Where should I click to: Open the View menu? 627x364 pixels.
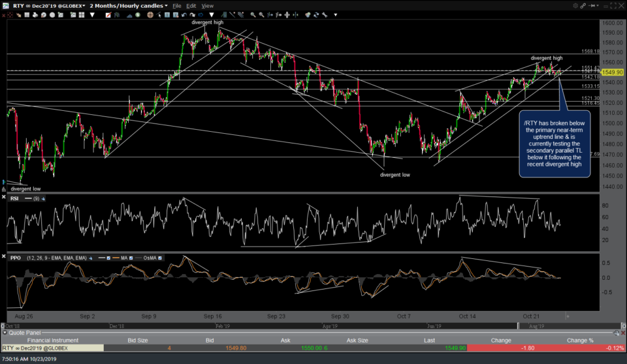click(x=207, y=6)
